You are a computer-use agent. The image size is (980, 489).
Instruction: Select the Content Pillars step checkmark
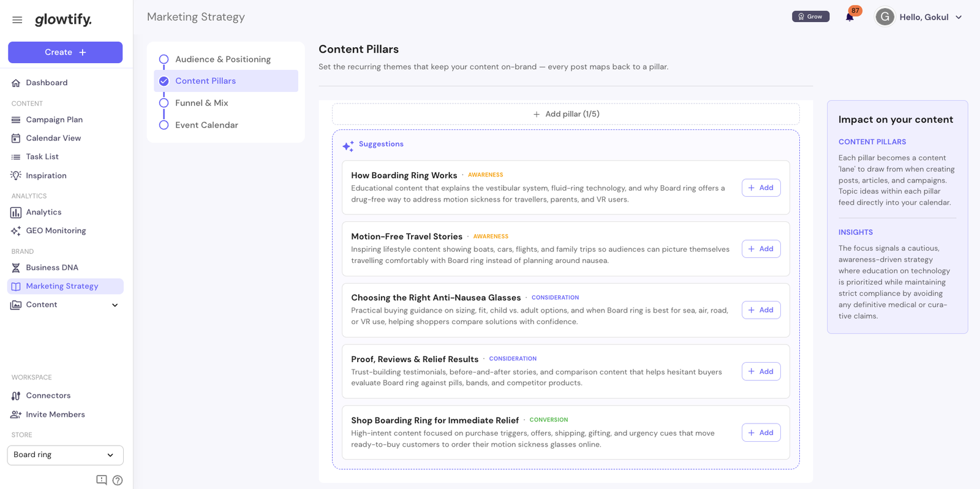(x=164, y=81)
